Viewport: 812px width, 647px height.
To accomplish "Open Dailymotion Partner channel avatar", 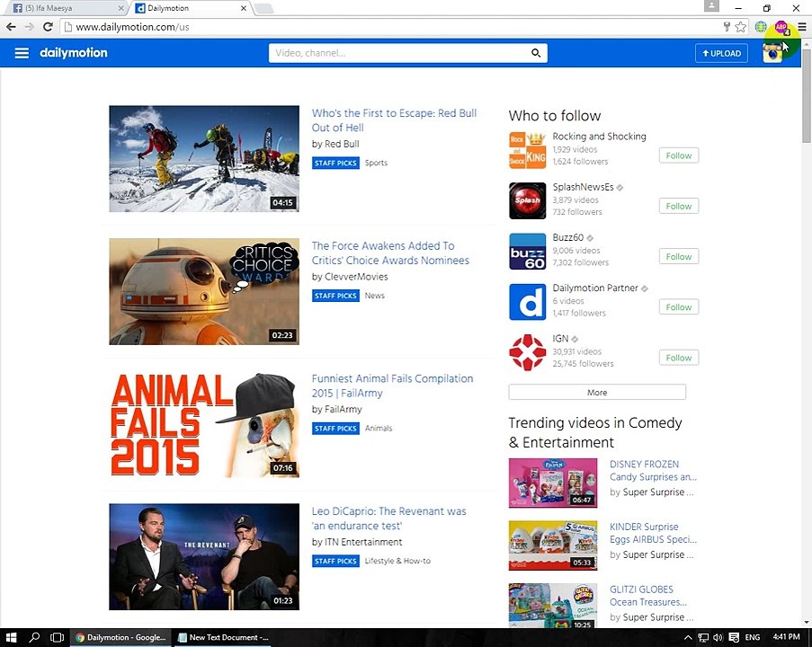I will pyautogui.click(x=527, y=302).
